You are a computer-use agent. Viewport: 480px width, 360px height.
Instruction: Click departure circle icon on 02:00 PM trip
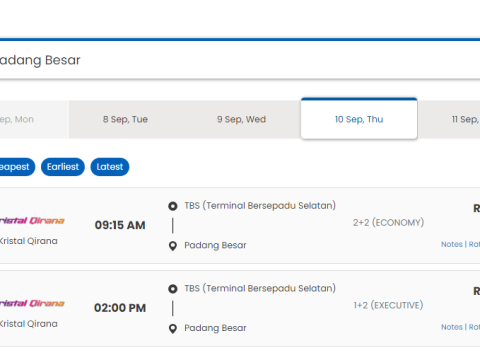[x=173, y=289]
